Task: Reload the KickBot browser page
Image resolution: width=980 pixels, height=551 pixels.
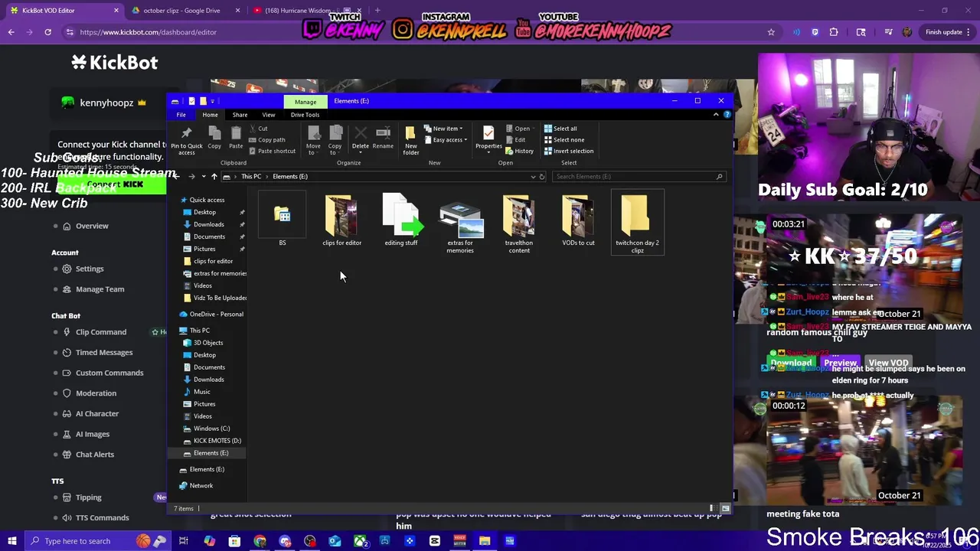Action: (47, 32)
